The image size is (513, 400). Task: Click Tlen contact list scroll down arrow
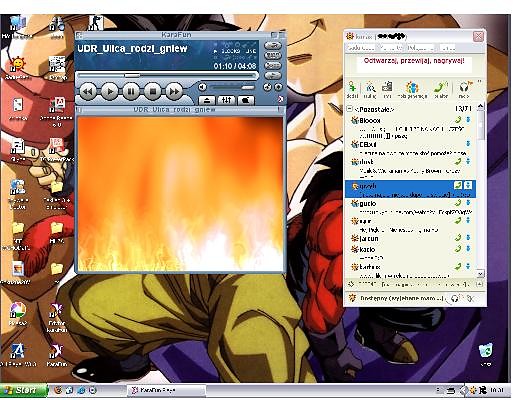pyautogui.click(x=480, y=274)
